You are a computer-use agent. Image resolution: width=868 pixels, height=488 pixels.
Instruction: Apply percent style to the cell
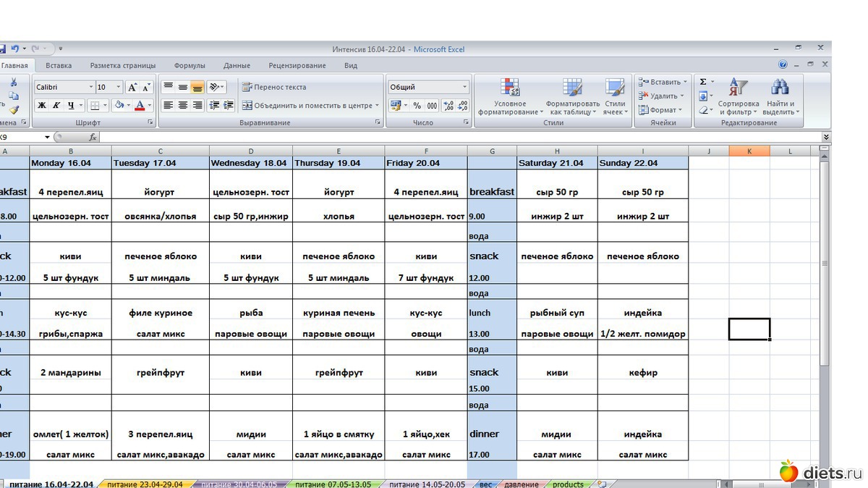pos(417,106)
